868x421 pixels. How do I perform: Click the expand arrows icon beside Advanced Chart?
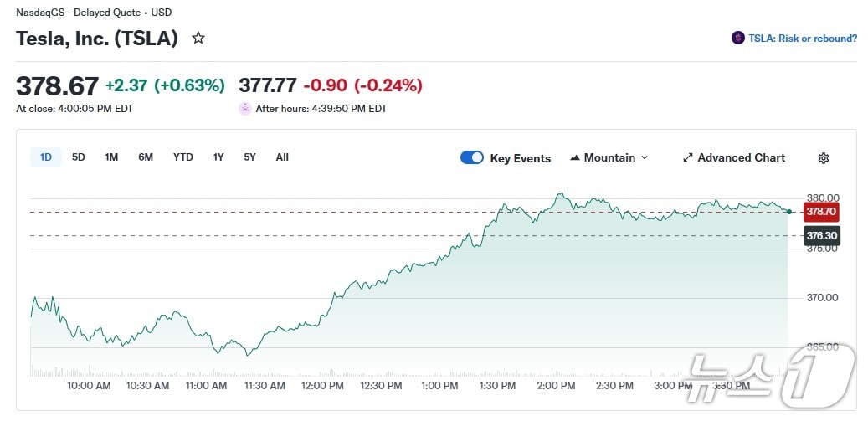tap(688, 157)
